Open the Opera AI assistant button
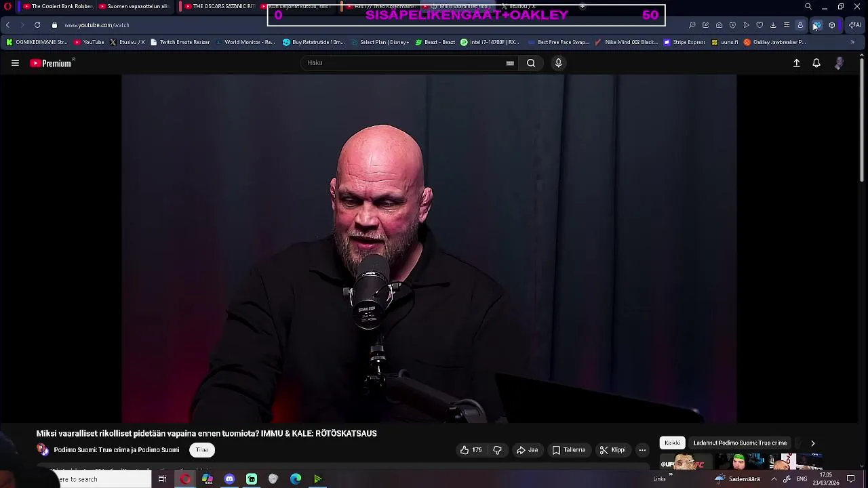 pos(855,25)
